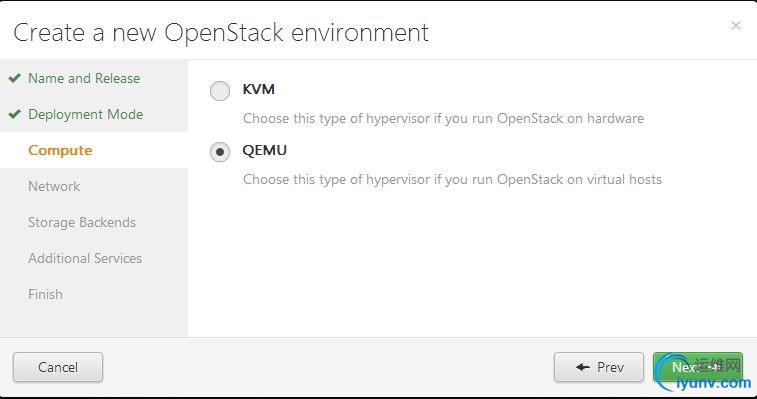Select the QEMU hypervisor radio button

click(220, 152)
